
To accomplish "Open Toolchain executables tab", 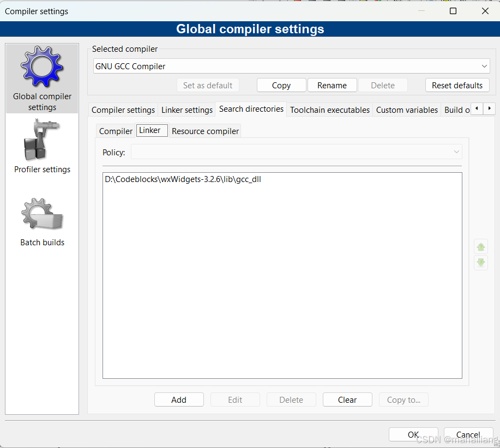I will 330,110.
